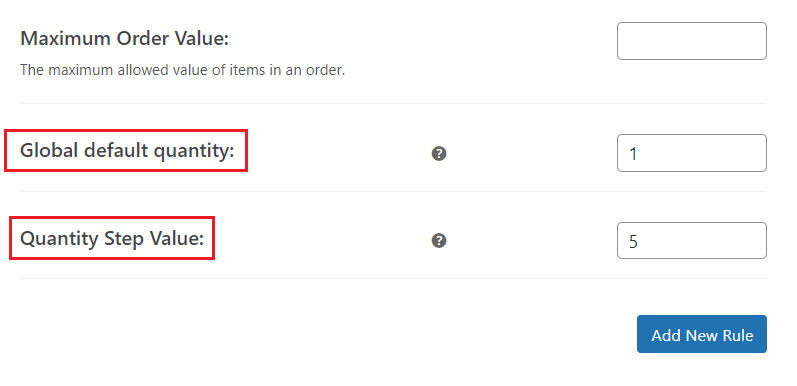
Task: Place cursor in the field containing 5
Action: click(691, 241)
